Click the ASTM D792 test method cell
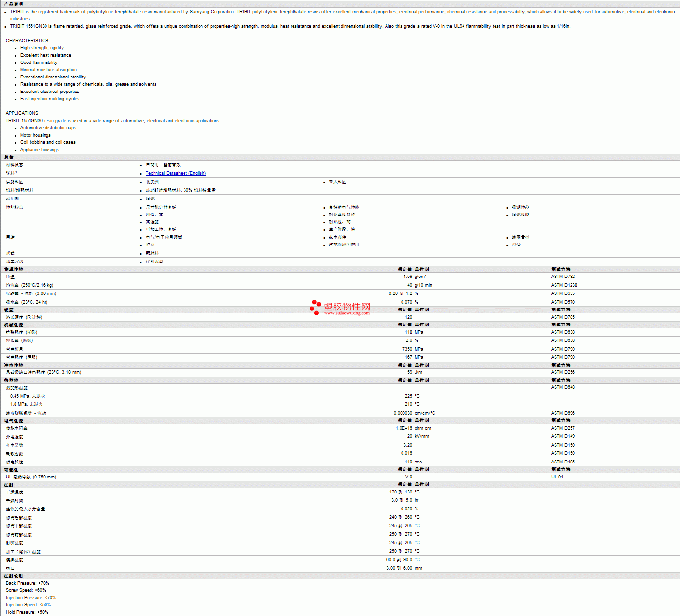 tap(563, 277)
